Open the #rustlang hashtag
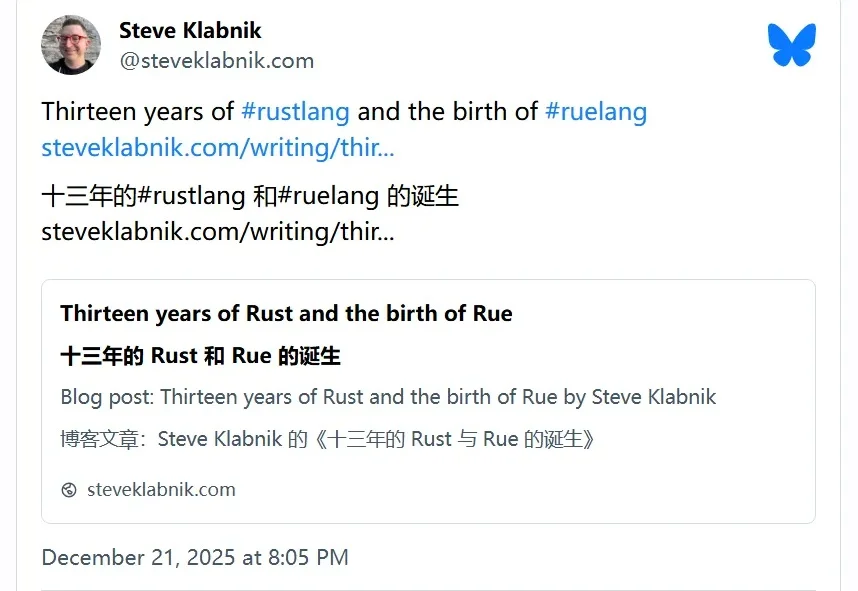This screenshot has width=858, height=591. point(296,111)
